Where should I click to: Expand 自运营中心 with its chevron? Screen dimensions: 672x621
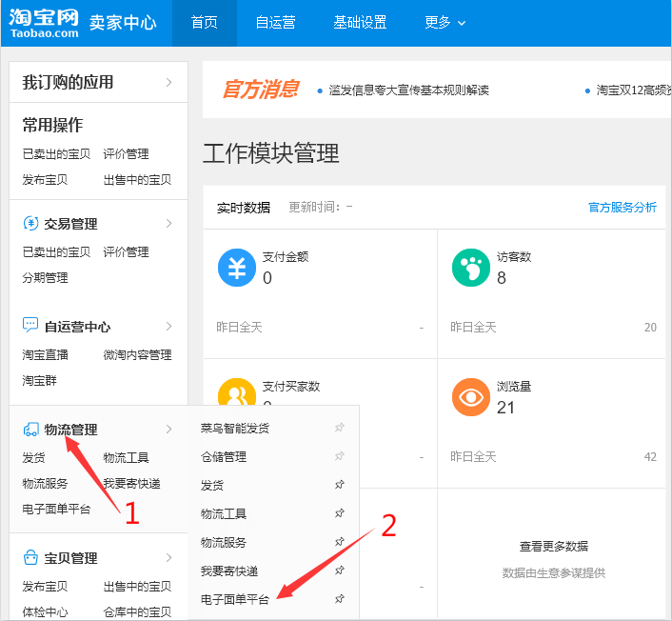coord(168,327)
